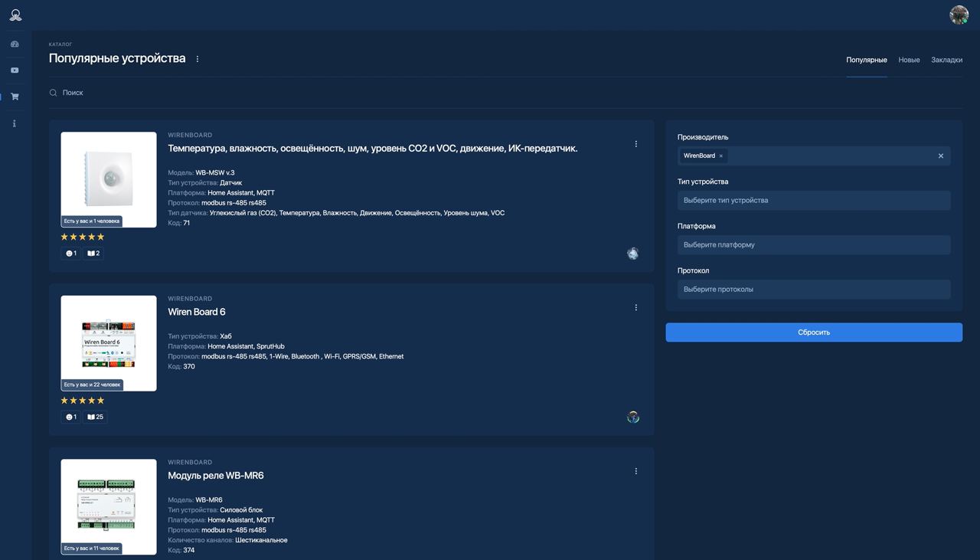The height and width of the screenshot is (560, 980).
Task: Click the 'Есть у вас и 22 человек' badge
Action: pos(92,385)
